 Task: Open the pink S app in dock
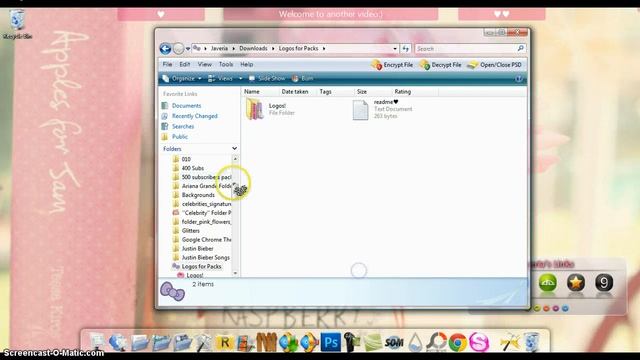479,342
